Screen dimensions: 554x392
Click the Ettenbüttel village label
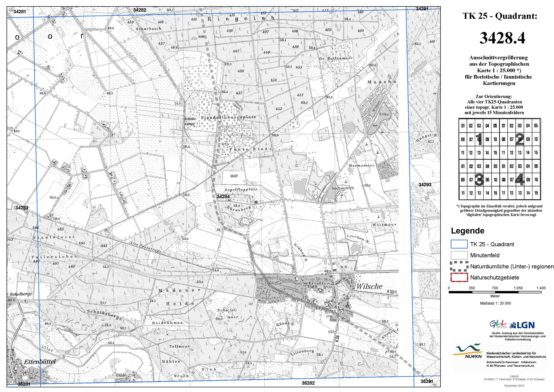[x=40, y=362]
